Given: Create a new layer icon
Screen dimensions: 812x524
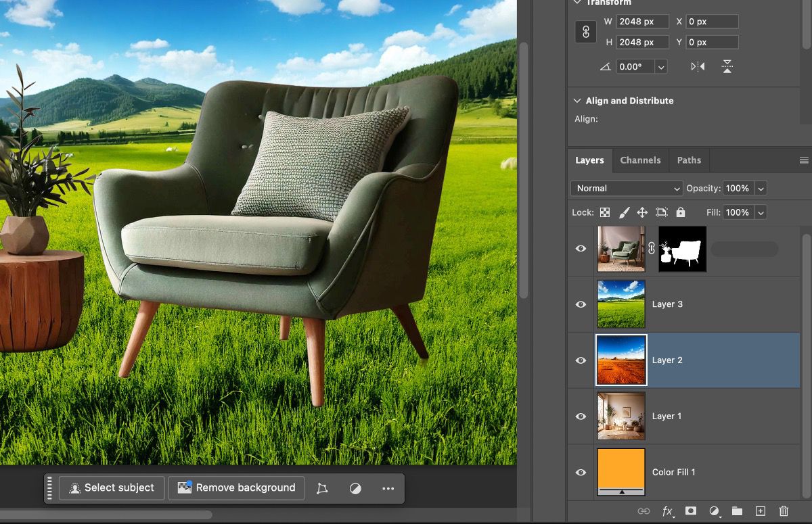Looking at the screenshot, I should (x=760, y=511).
